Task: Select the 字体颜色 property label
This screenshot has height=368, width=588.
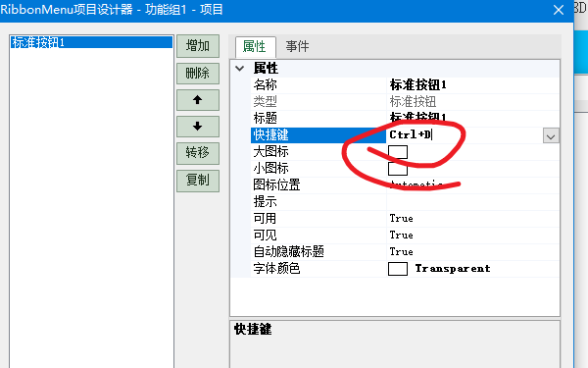Action: [276, 269]
